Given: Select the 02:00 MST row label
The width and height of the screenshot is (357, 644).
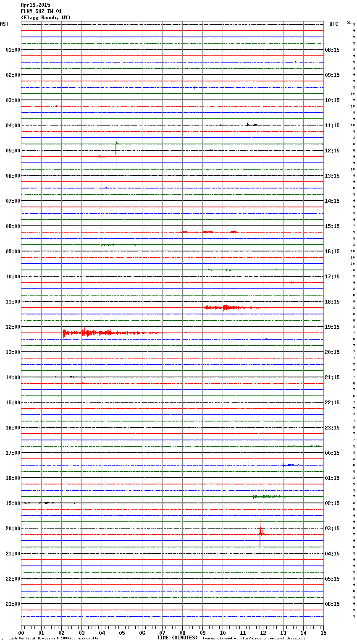Looking at the screenshot, I should coord(13,75).
